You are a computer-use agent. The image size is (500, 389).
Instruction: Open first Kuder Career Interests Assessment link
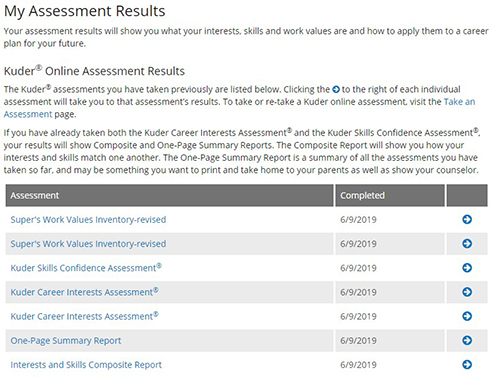click(x=84, y=292)
